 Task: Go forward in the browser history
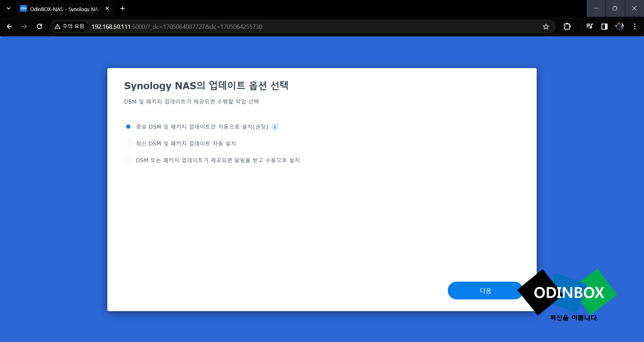24,26
